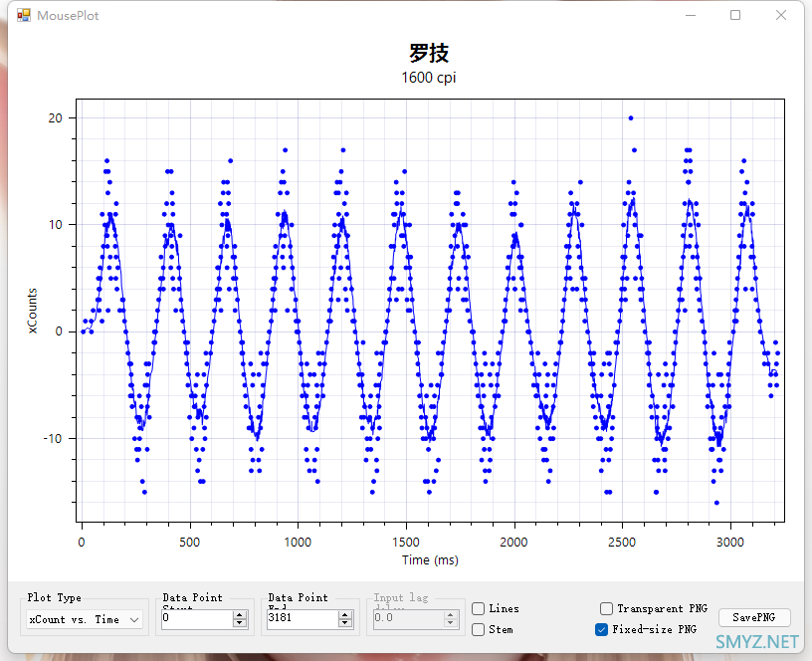Minimize the MousePlot window
The image size is (812, 661).
click(x=691, y=16)
